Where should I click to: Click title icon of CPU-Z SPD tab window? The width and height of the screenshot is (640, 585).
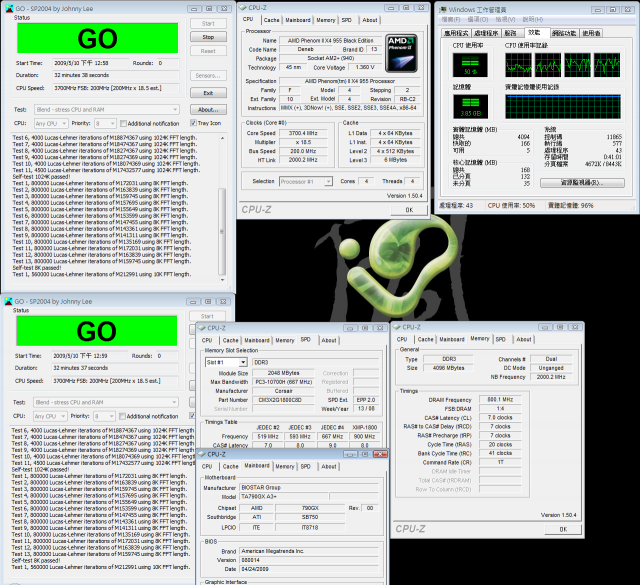[x=202, y=328]
